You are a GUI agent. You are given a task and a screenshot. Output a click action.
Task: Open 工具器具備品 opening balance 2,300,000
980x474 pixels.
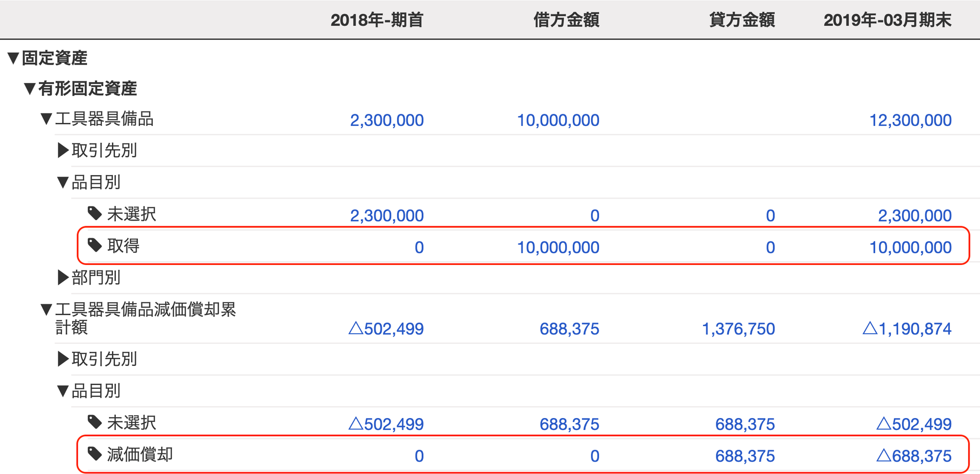[x=387, y=120]
